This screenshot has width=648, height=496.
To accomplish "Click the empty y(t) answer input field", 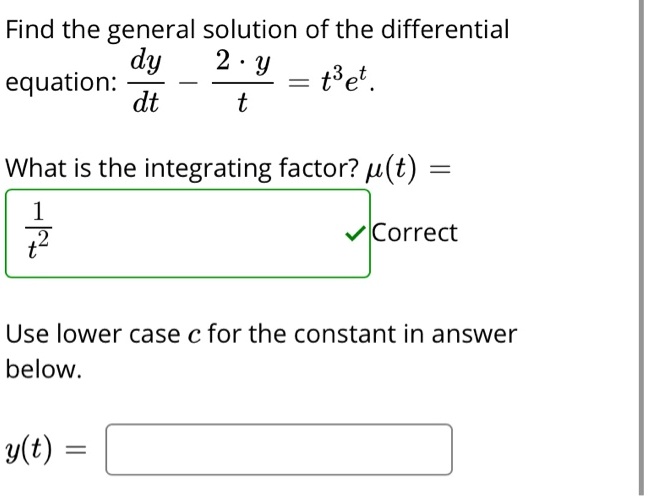I will 279,449.
